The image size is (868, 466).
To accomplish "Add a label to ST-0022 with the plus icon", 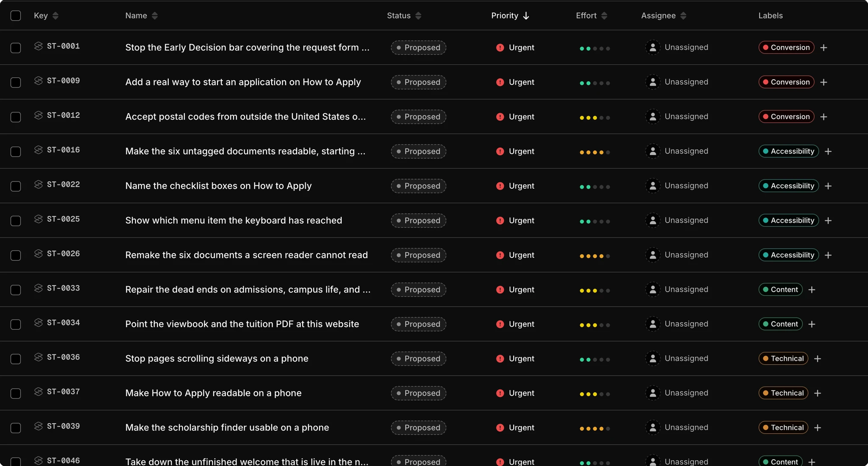I will coord(828,186).
